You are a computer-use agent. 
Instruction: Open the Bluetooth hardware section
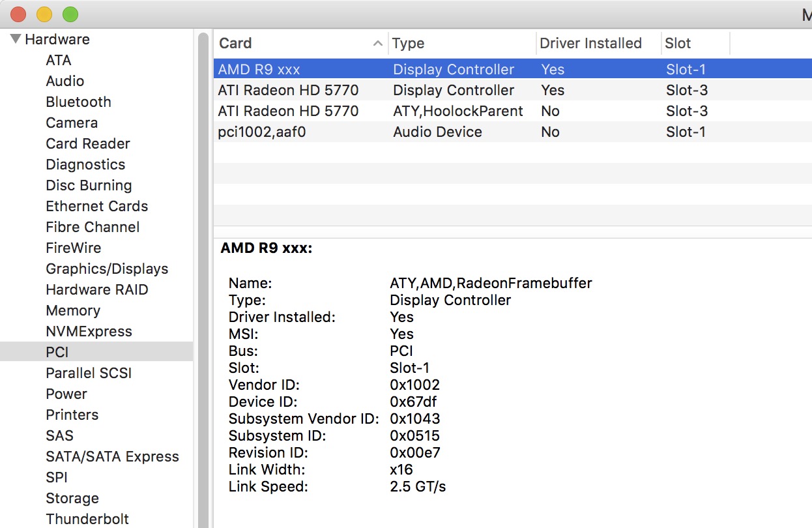pyautogui.click(x=78, y=102)
